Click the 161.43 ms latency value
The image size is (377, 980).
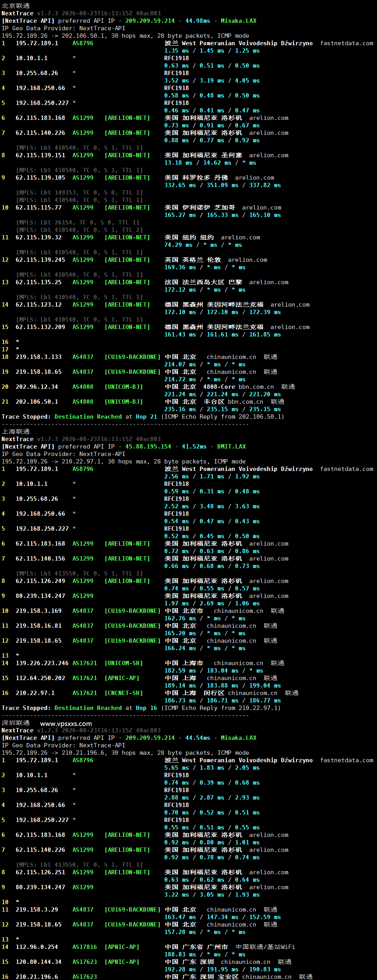[x=180, y=335]
